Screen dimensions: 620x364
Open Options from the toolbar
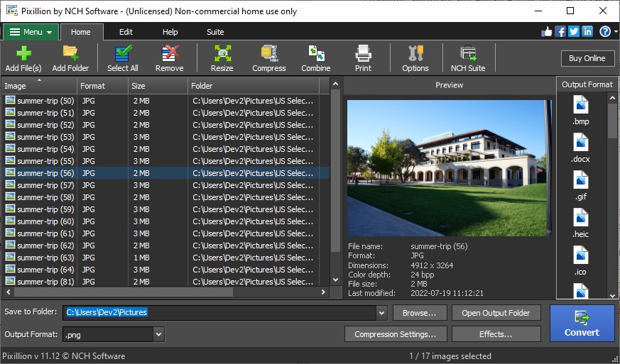point(415,58)
